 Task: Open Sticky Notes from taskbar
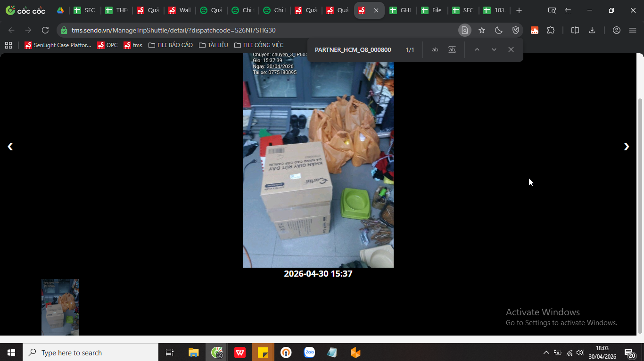[263, 353]
